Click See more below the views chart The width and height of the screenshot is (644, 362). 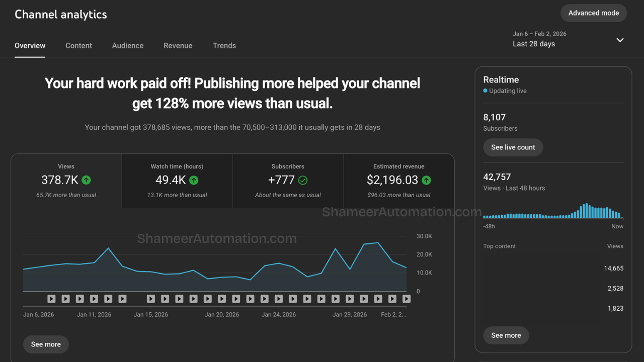pyautogui.click(x=46, y=344)
